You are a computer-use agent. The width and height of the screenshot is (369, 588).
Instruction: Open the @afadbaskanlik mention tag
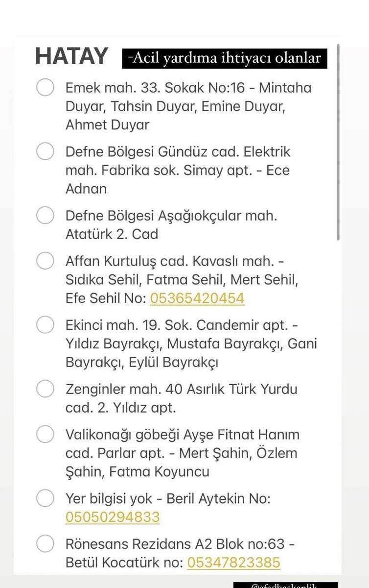pyautogui.click(x=285, y=585)
